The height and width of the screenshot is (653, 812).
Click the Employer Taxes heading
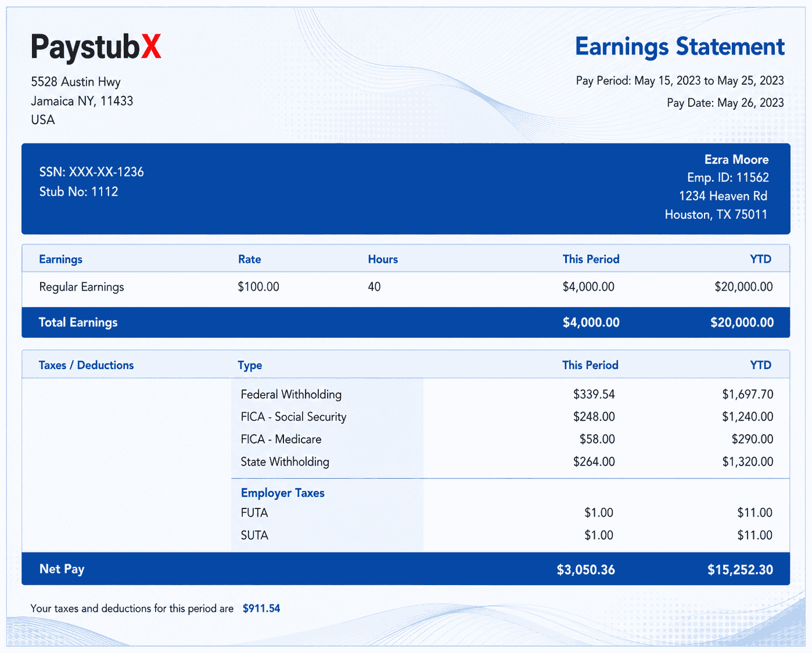point(282,493)
